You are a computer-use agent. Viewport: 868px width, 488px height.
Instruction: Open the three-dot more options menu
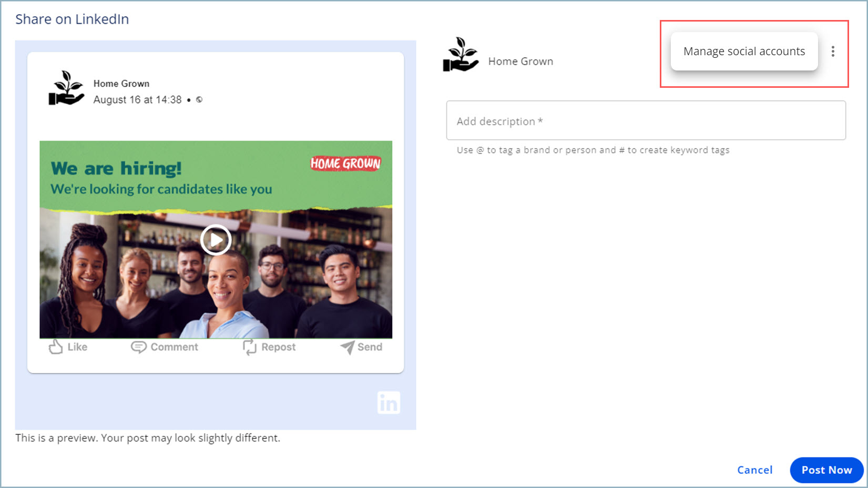click(833, 51)
